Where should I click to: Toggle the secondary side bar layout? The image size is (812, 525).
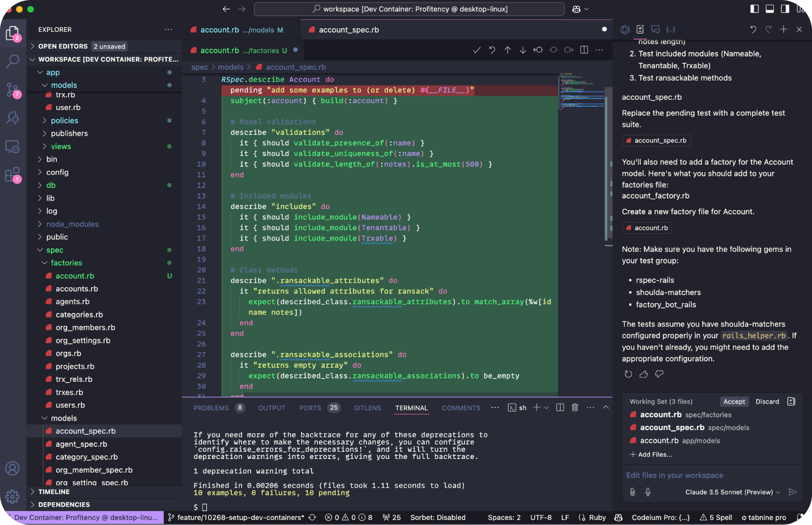[x=785, y=9]
